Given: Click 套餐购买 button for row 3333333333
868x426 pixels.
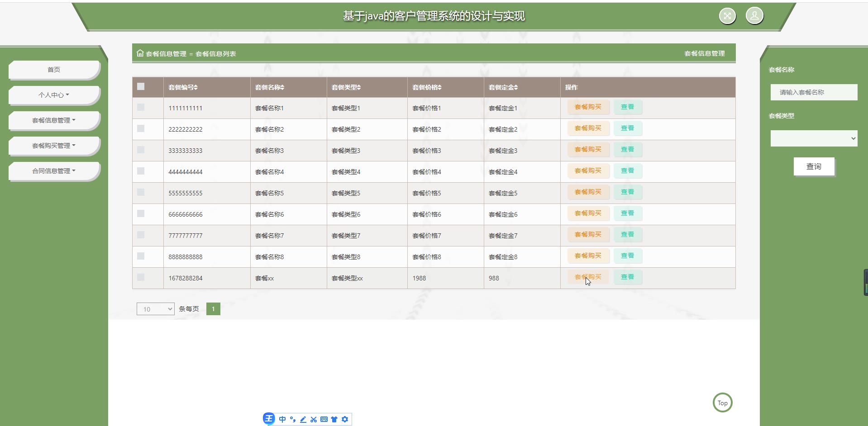Looking at the screenshot, I should [x=588, y=150].
